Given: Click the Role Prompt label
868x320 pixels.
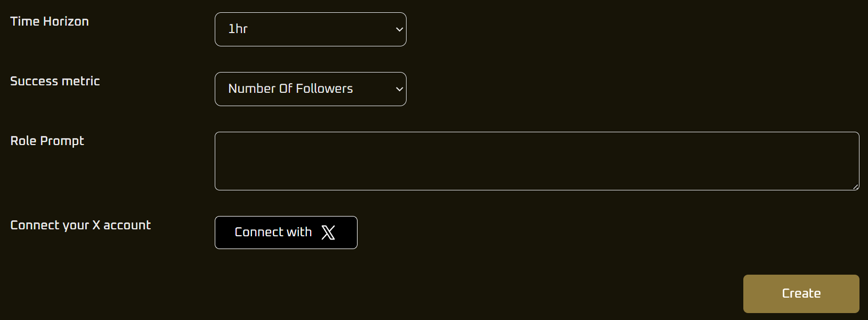Looking at the screenshot, I should point(47,141).
